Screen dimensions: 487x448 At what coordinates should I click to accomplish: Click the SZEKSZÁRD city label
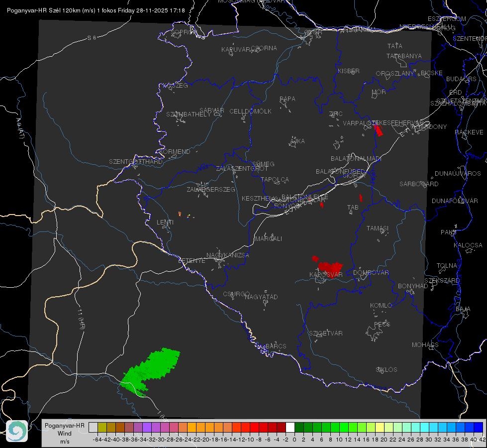click(x=442, y=281)
